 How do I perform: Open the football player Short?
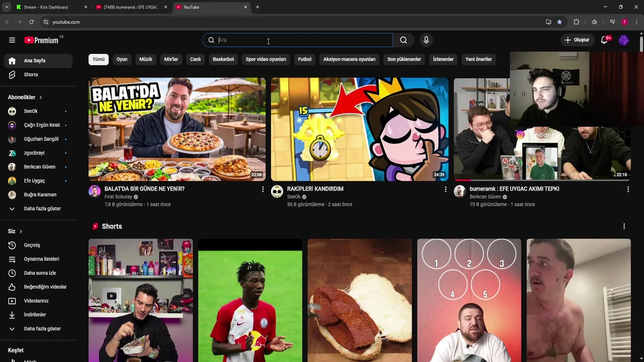coord(250,300)
